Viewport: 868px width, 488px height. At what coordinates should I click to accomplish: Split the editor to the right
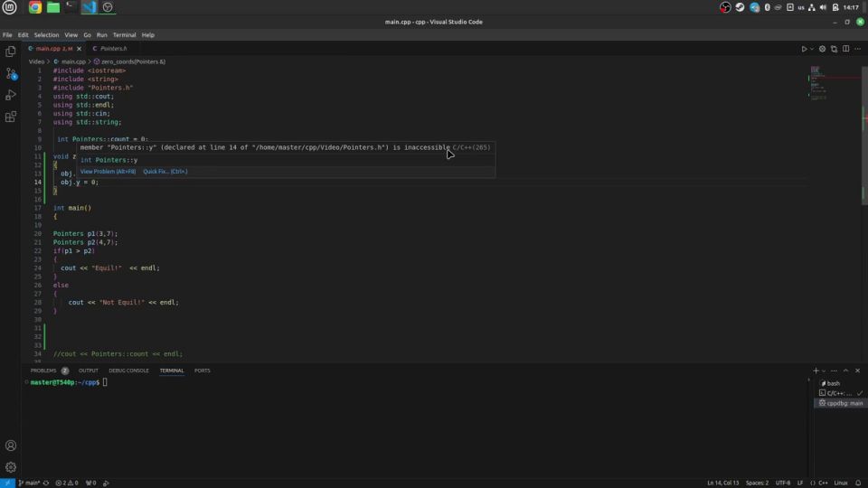click(846, 49)
